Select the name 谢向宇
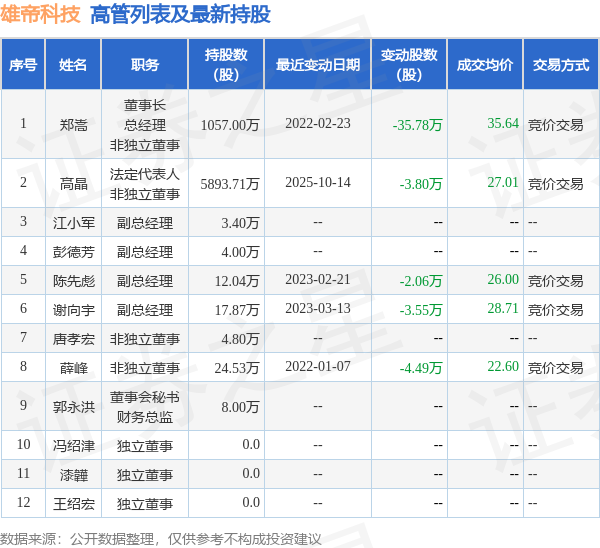The height and width of the screenshot is (548, 600). [73, 310]
